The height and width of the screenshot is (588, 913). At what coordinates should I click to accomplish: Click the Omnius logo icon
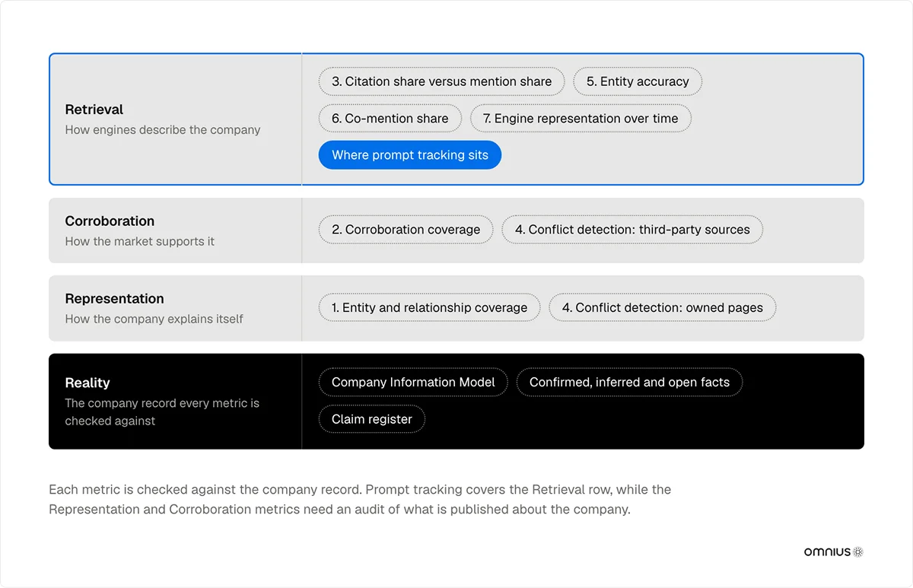[x=834, y=552]
